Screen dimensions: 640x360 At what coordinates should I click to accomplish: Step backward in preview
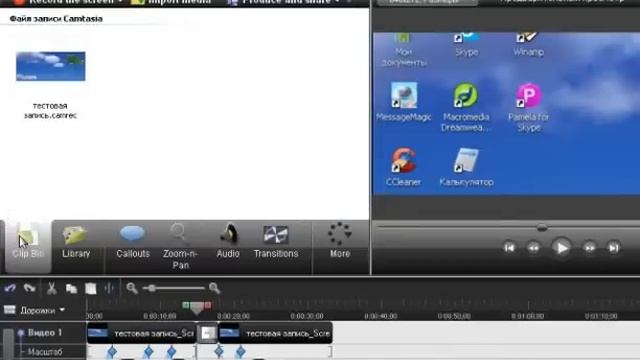533,247
